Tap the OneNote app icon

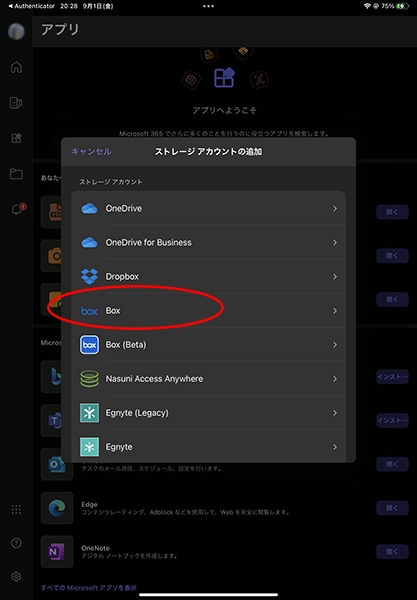click(57, 551)
